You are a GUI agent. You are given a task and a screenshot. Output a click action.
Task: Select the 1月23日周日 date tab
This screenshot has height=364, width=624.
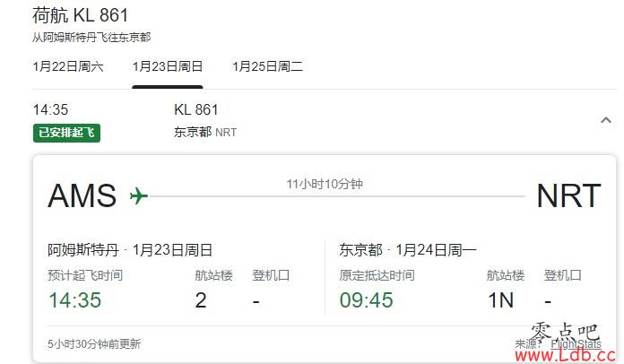pyautogui.click(x=168, y=66)
